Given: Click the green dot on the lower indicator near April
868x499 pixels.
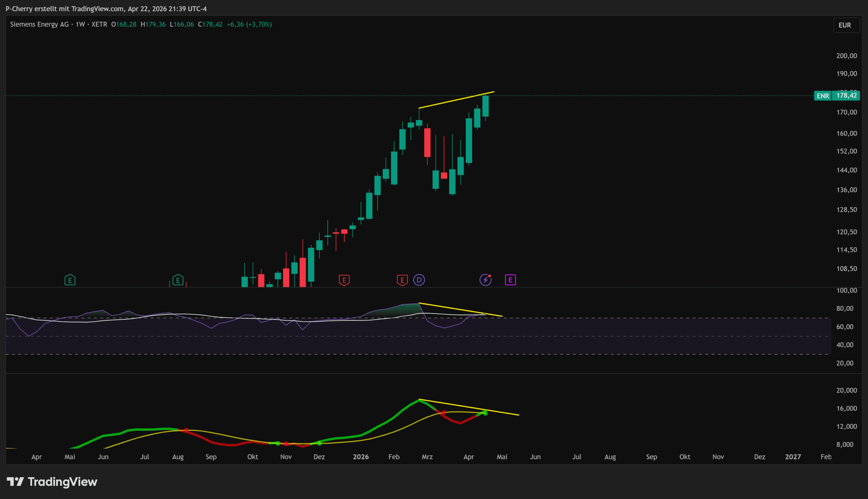Looking at the screenshot, I should tap(485, 413).
